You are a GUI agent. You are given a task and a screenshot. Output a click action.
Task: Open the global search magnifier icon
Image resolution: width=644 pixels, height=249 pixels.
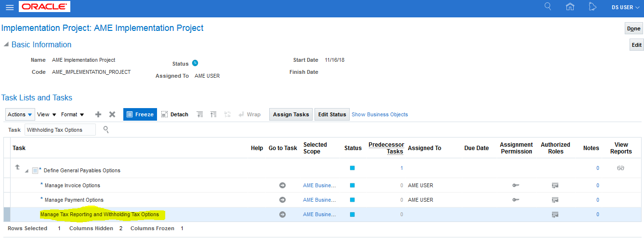tap(548, 7)
